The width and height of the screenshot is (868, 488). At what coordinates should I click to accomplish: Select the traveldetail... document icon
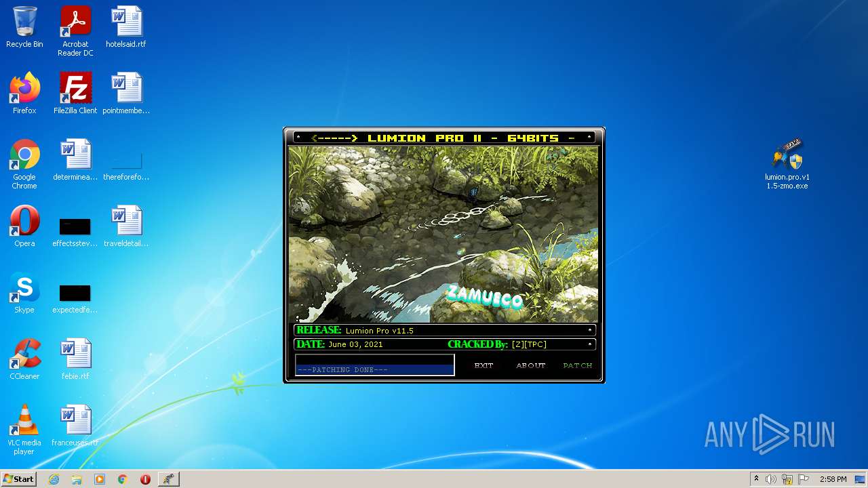(x=126, y=227)
